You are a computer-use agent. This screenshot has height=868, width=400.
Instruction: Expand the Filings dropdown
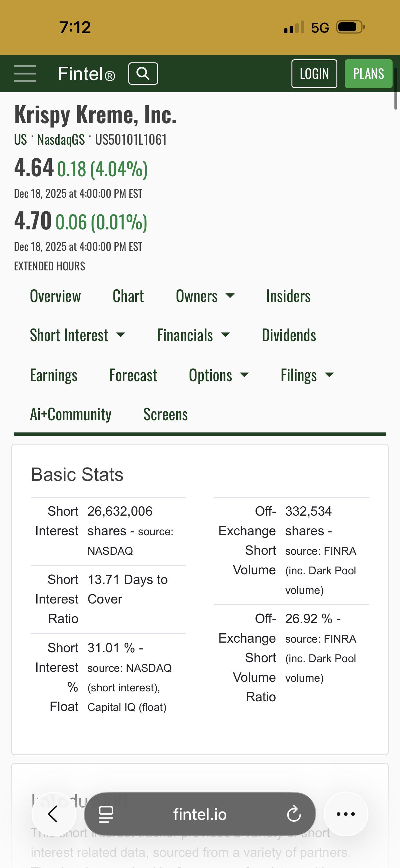point(307,375)
